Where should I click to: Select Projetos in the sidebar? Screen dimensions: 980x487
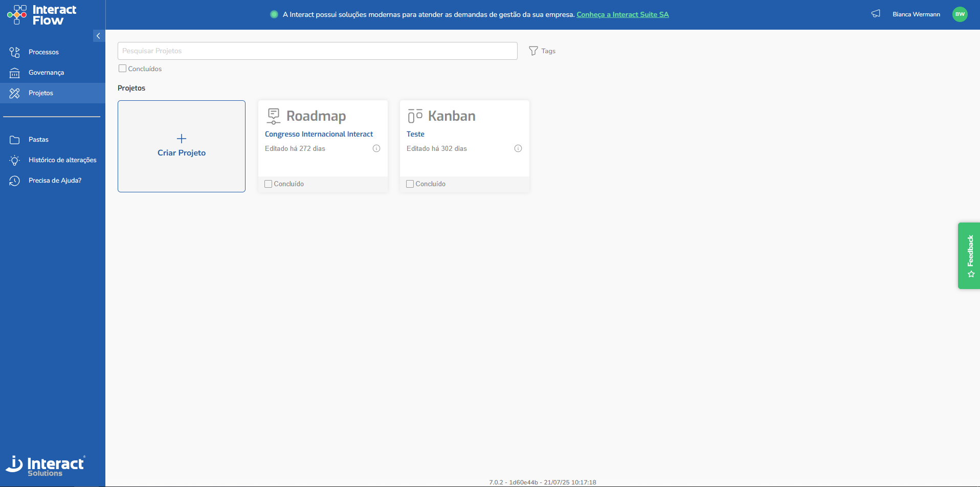tap(41, 93)
